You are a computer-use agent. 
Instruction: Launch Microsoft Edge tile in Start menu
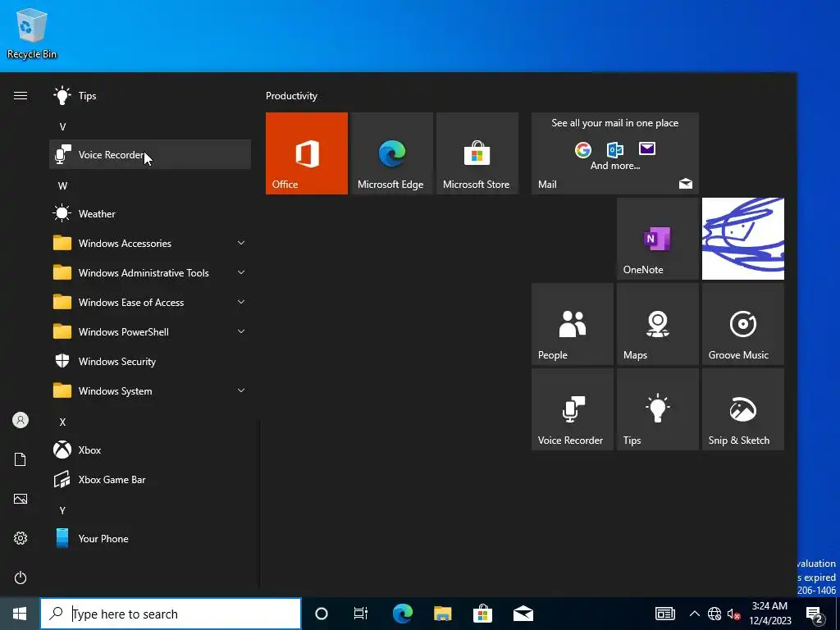391,153
